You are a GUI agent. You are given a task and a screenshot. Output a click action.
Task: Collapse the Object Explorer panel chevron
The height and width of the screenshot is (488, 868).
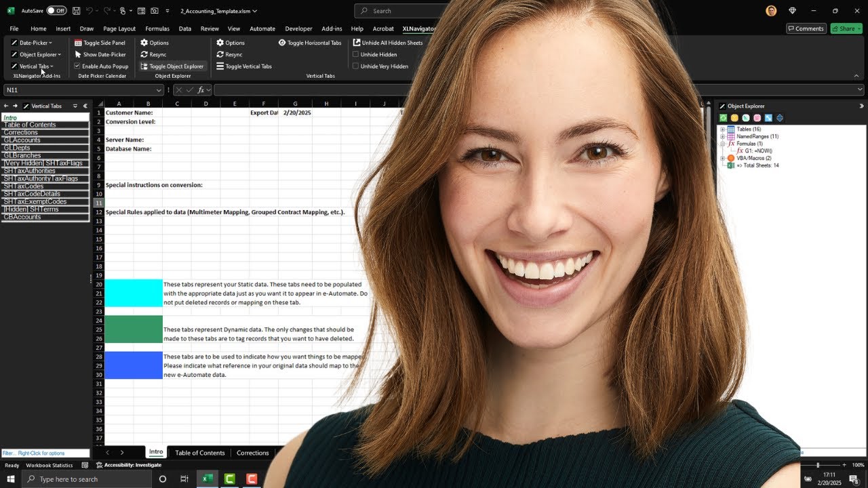click(861, 106)
